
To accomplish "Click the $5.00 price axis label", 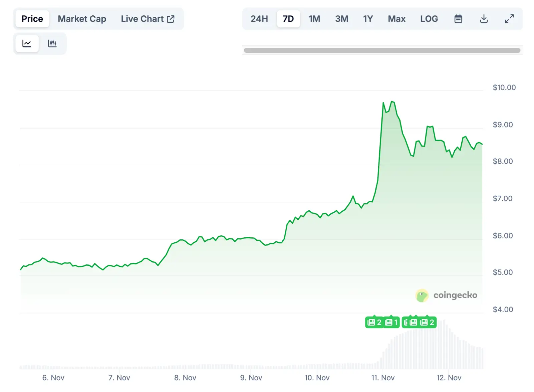I will [x=503, y=272].
